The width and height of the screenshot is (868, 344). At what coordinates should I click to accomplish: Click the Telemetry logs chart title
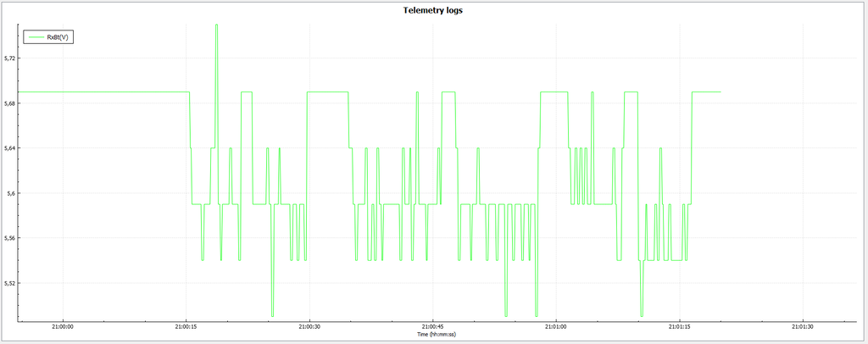(x=433, y=11)
